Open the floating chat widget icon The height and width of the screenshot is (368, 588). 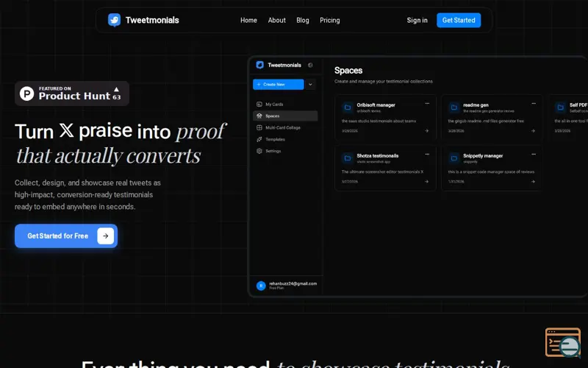(563, 342)
